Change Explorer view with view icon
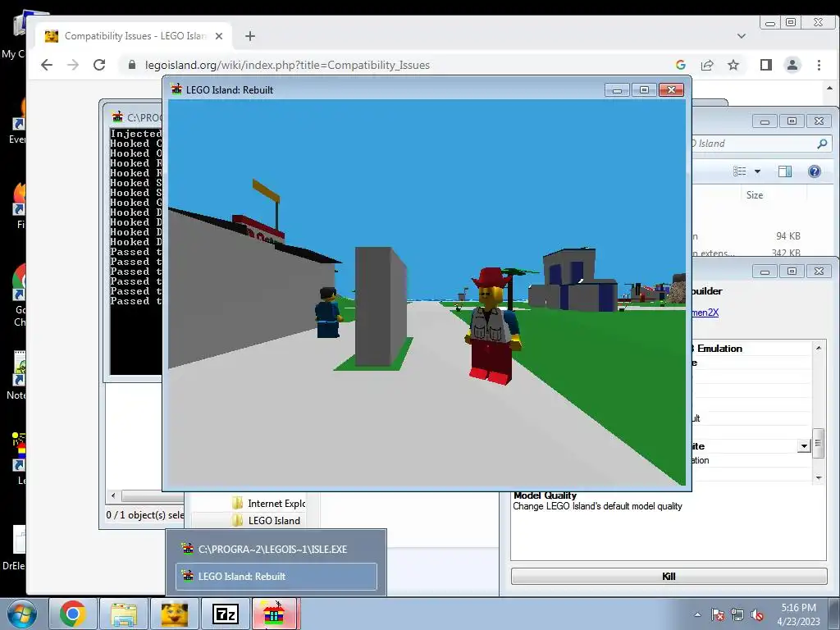Screen dimensions: 840x630 (740, 171)
